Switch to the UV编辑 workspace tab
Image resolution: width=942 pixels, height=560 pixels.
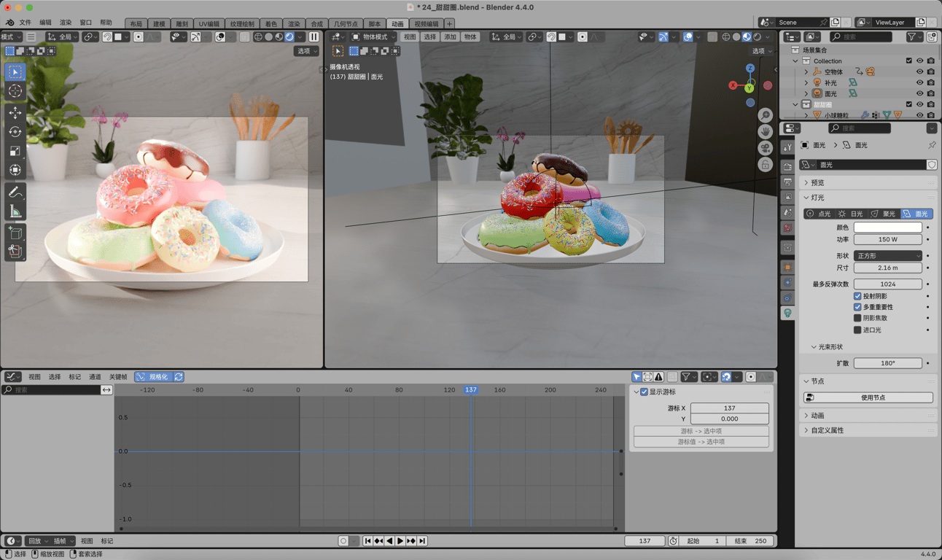pyautogui.click(x=209, y=24)
